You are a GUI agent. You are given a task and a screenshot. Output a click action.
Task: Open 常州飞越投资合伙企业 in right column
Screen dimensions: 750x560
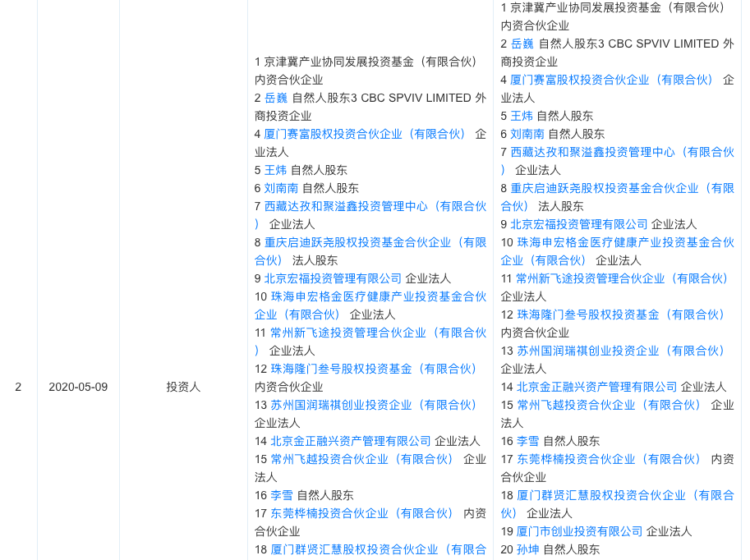click(609, 405)
